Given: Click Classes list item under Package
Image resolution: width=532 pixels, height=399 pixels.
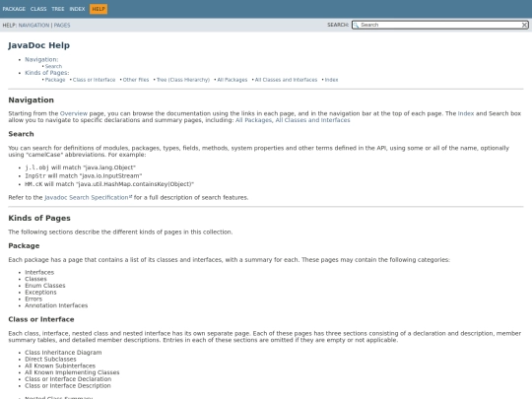Looking at the screenshot, I should pos(35,279).
